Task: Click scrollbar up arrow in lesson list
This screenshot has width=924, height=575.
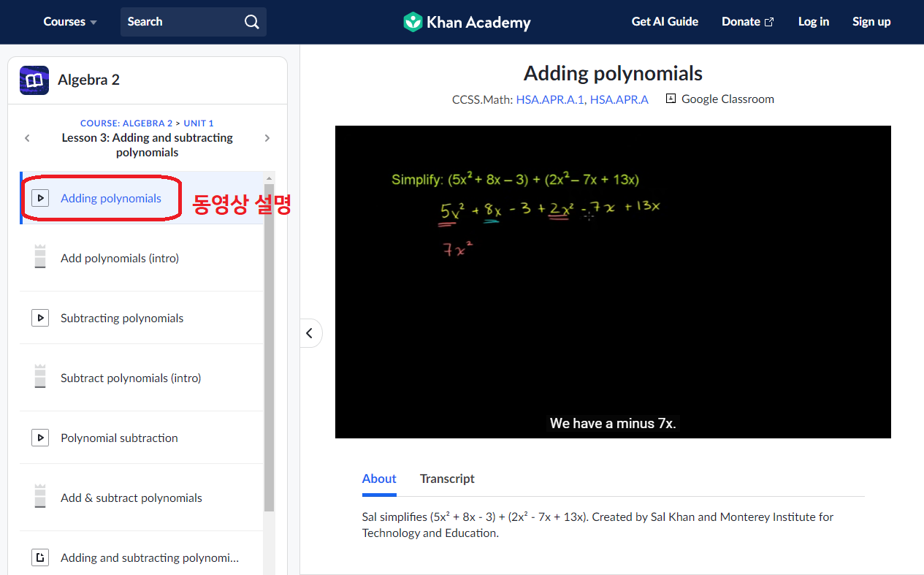Action: coord(270,178)
